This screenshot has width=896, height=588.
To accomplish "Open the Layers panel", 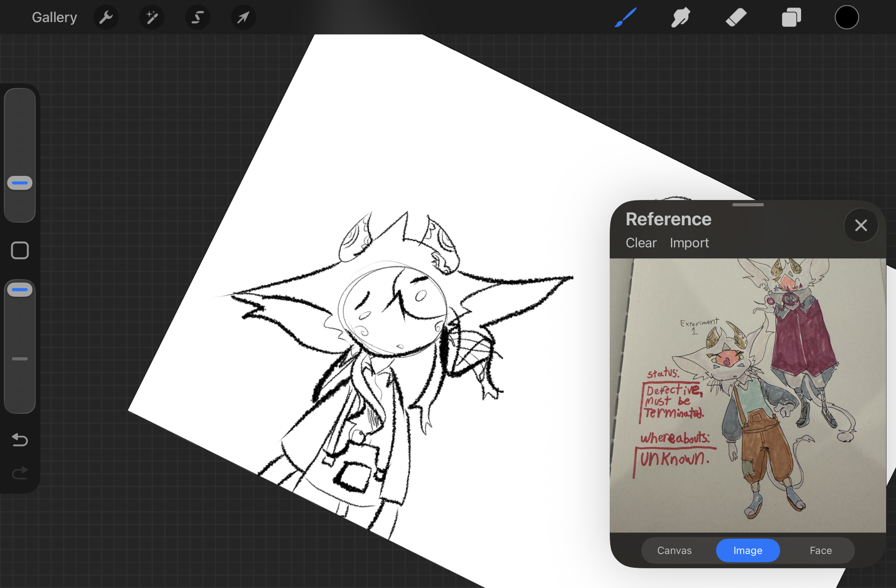I will pos(791,17).
